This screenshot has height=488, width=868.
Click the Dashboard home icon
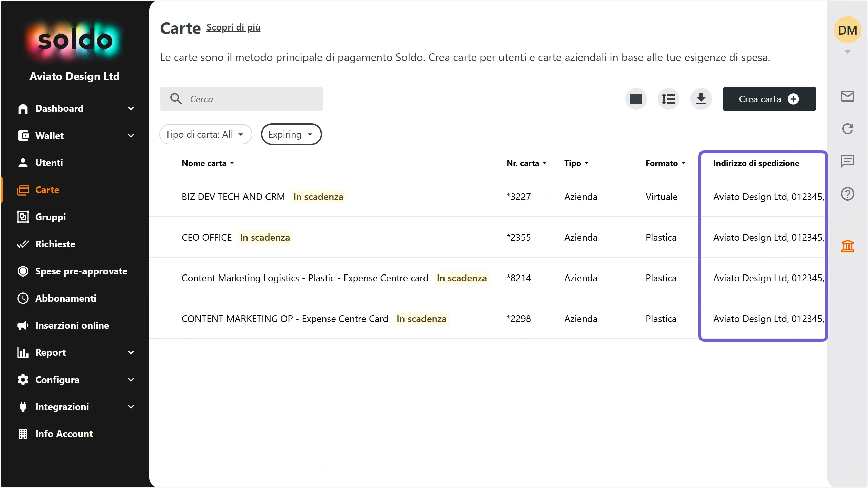point(23,108)
